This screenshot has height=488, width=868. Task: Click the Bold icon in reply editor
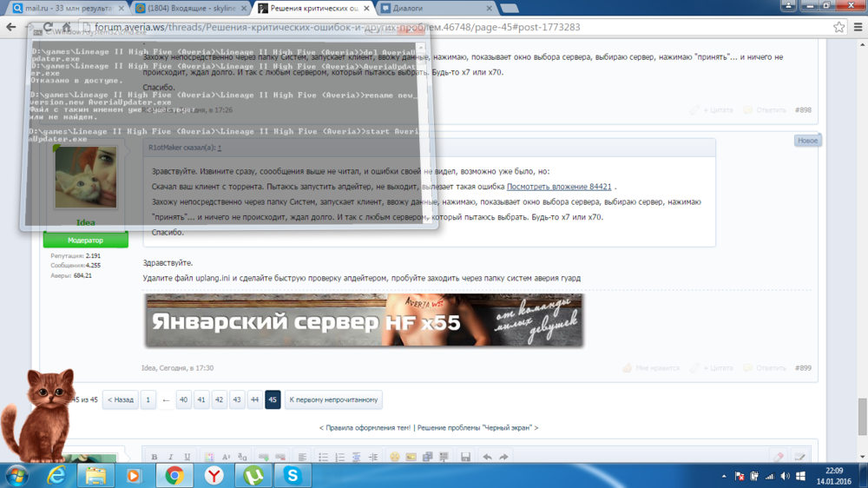[155, 457]
